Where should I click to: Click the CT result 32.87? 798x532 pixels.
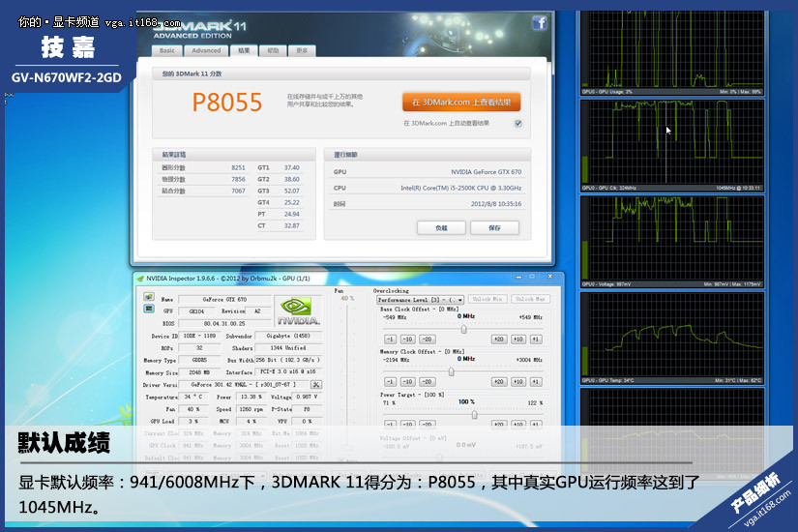click(x=291, y=225)
